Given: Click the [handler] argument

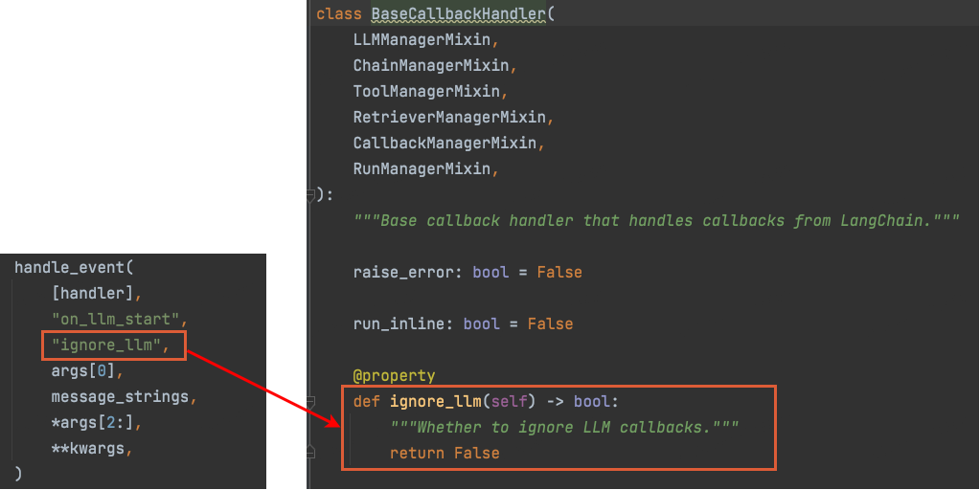Looking at the screenshot, I should click(x=93, y=294).
